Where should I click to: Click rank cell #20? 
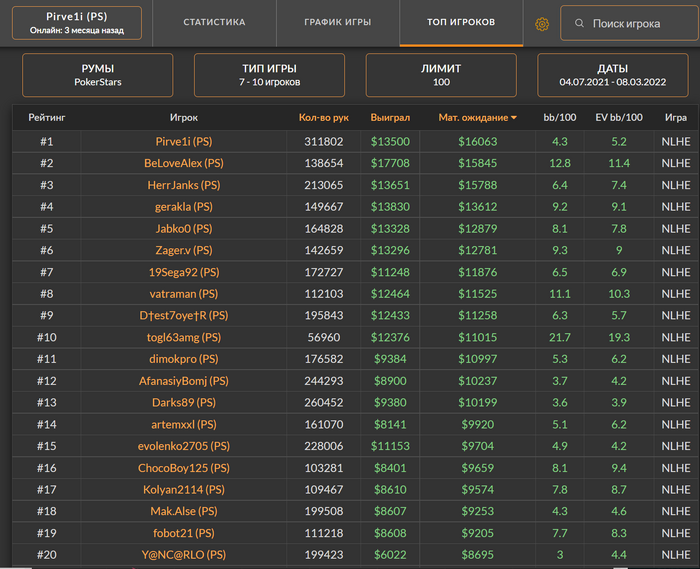point(47,555)
